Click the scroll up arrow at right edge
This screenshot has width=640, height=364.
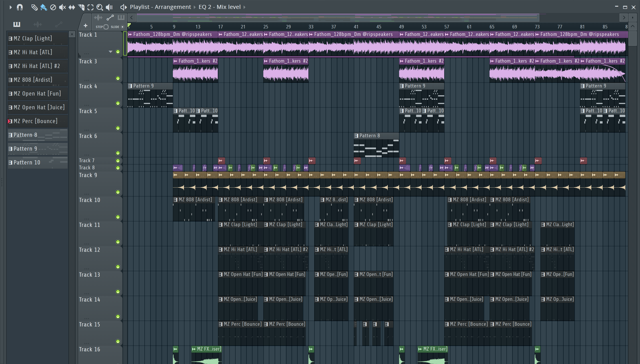[632, 26]
